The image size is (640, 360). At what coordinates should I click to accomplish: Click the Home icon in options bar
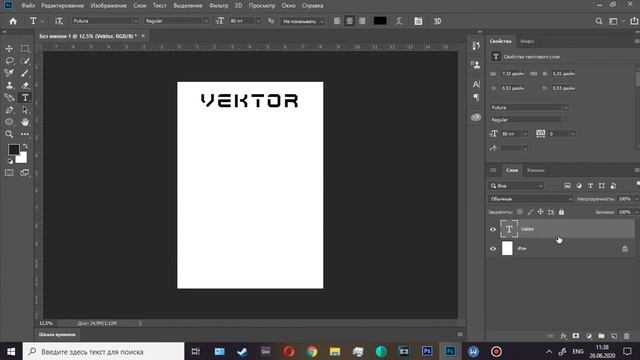click(x=13, y=21)
